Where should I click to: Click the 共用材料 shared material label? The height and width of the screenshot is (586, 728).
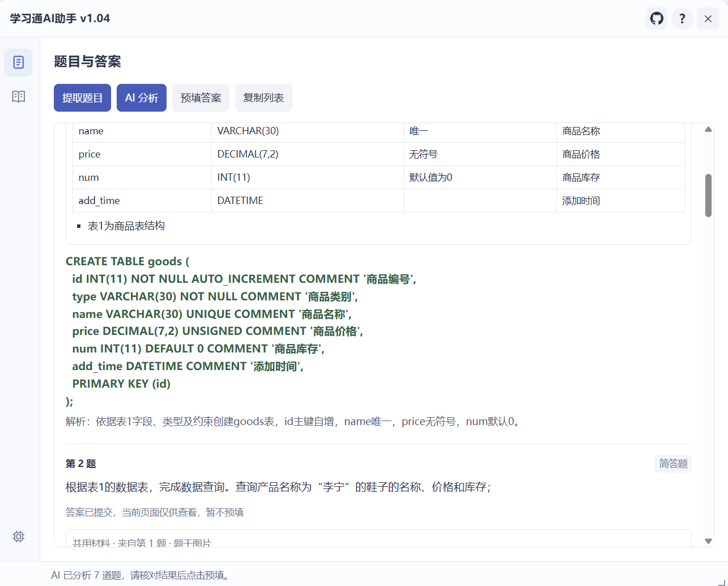click(142, 542)
